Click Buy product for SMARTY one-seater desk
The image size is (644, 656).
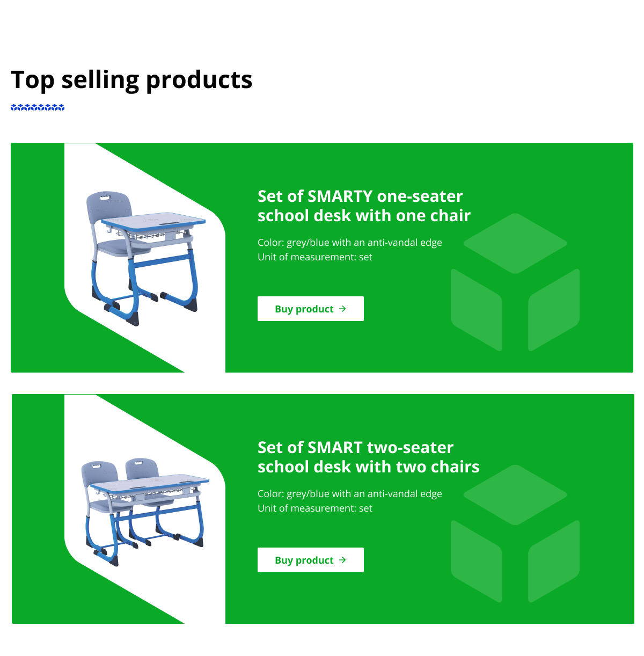click(310, 309)
